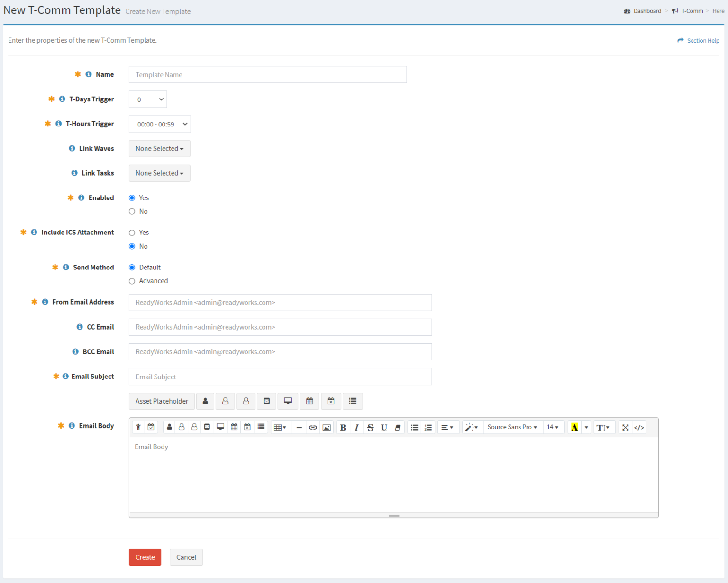Open the Section Help link
This screenshot has height=583, width=728.
coord(703,40)
